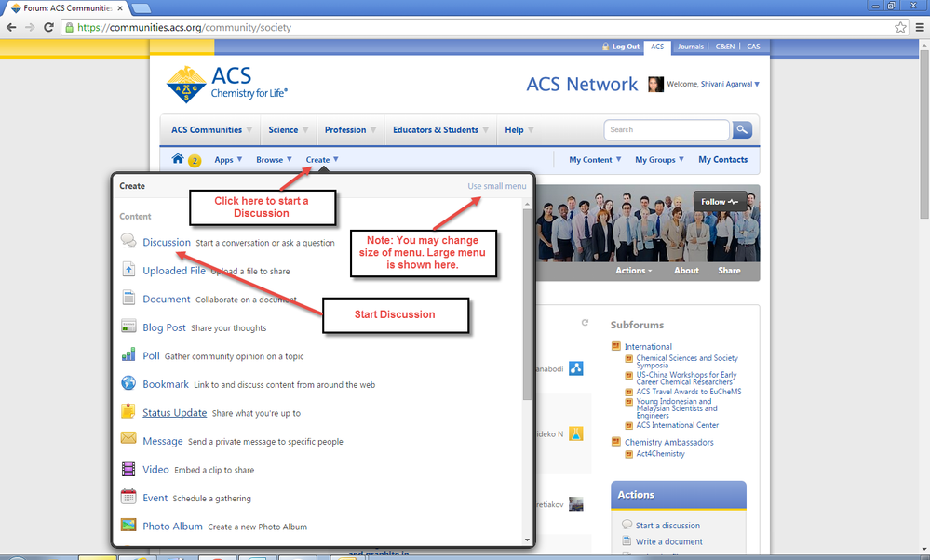This screenshot has width=930, height=560.
Task: Open the C&EN tab at top
Action: tap(724, 47)
